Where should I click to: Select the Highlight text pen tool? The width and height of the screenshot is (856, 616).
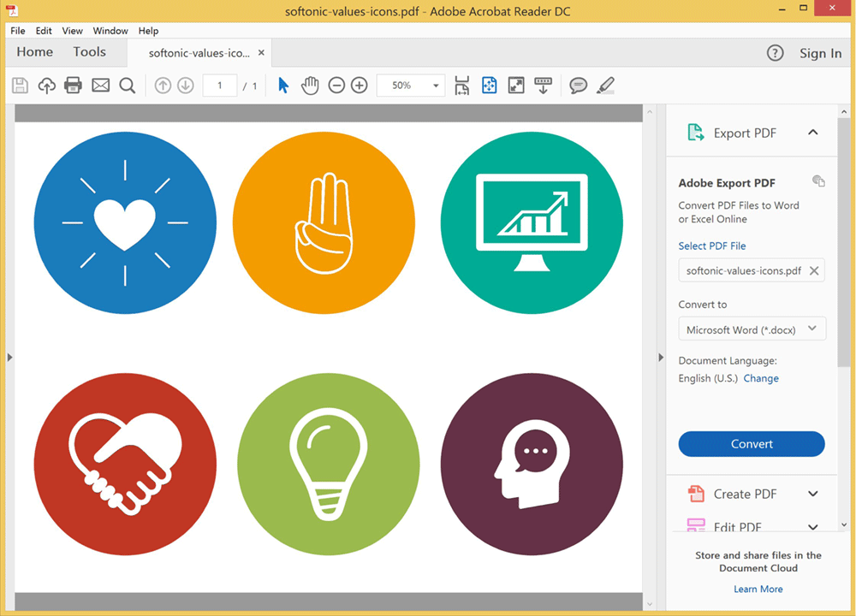pyautogui.click(x=605, y=86)
